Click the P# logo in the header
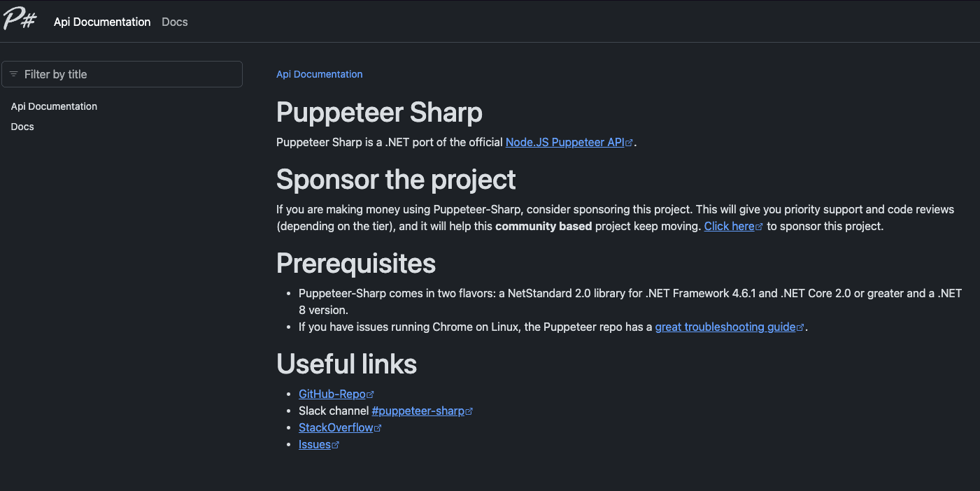Screen dimensions: 980x491 click(20, 19)
